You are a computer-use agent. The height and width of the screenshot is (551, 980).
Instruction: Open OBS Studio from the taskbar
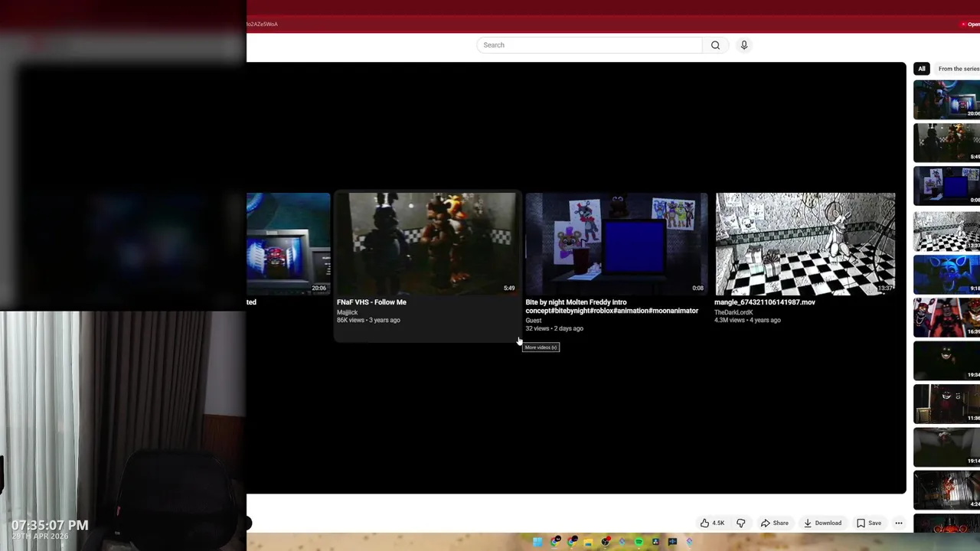coord(606,542)
